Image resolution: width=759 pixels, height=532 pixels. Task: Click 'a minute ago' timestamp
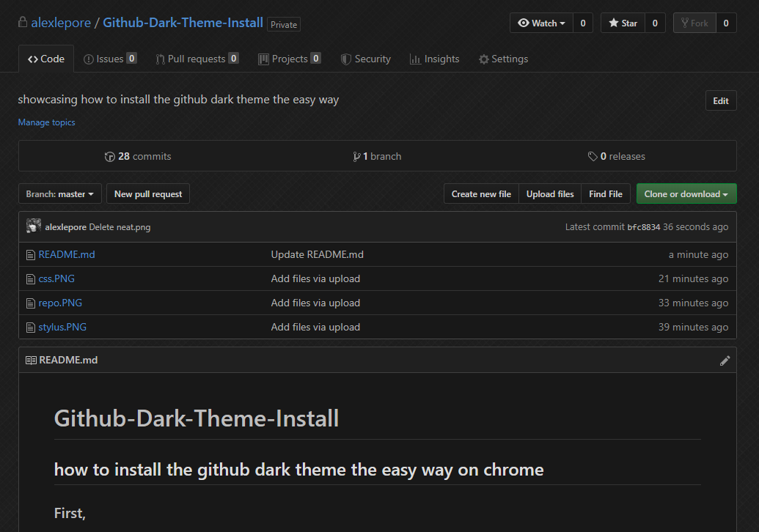[698, 255]
